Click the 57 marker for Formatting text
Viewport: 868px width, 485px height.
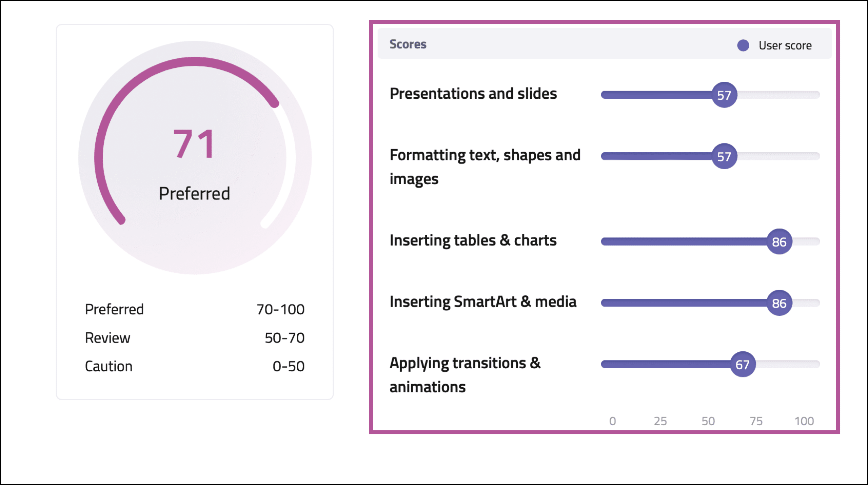point(724,156)
